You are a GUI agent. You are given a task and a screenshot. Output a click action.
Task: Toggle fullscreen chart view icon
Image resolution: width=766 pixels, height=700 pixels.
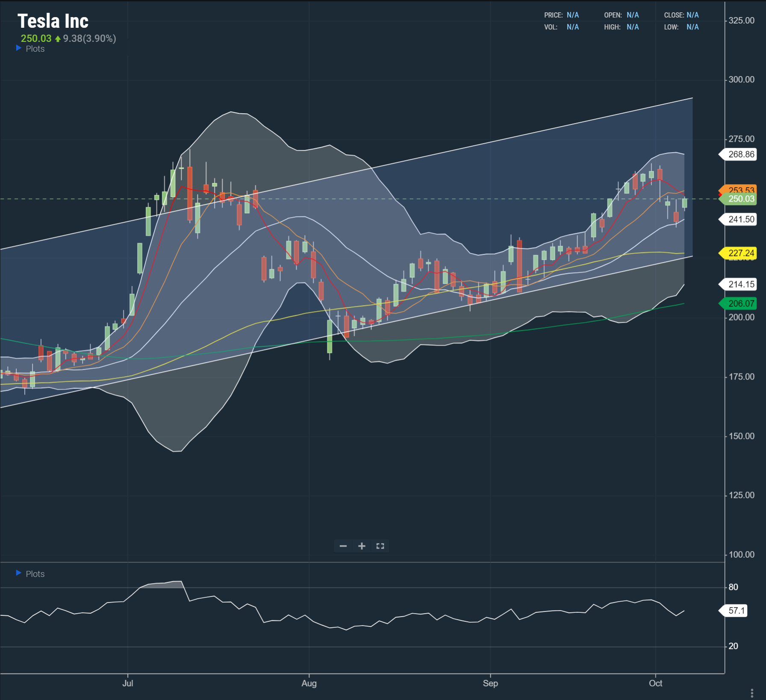(380, 546)
